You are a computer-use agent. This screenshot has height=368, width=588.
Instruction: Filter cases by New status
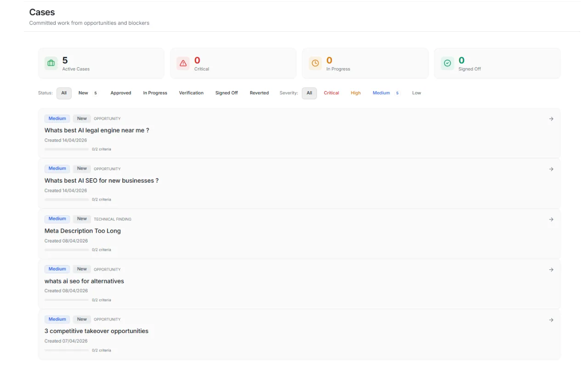click(88, 93)
